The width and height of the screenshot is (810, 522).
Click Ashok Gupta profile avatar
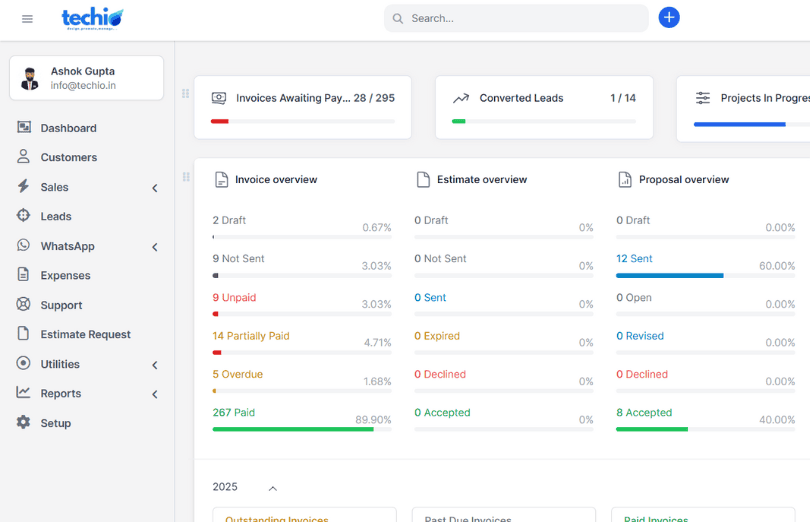[x=31, y=78]
